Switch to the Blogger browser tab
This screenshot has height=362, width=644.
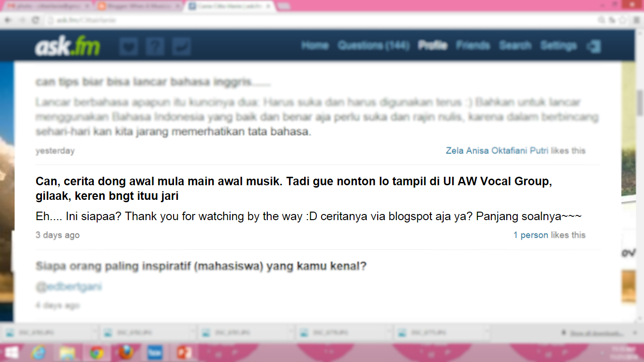click(138, 6)
